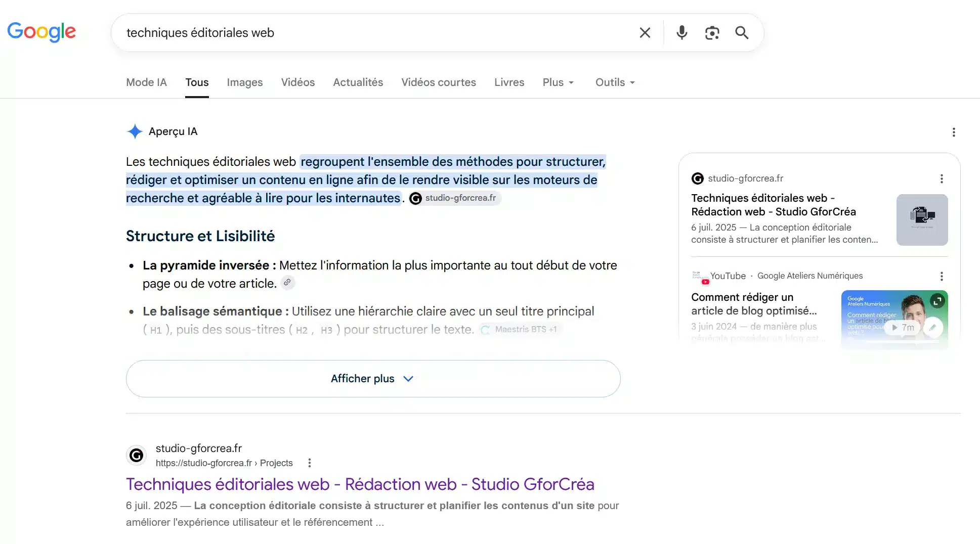Click YouTube favicon in source card
980x544 pixels.
pos(700,277)
